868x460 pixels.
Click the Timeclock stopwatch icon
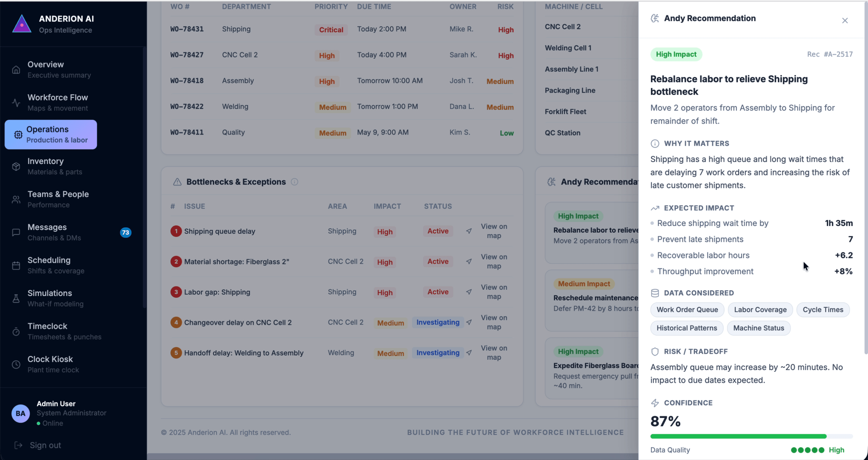(16, 332)
